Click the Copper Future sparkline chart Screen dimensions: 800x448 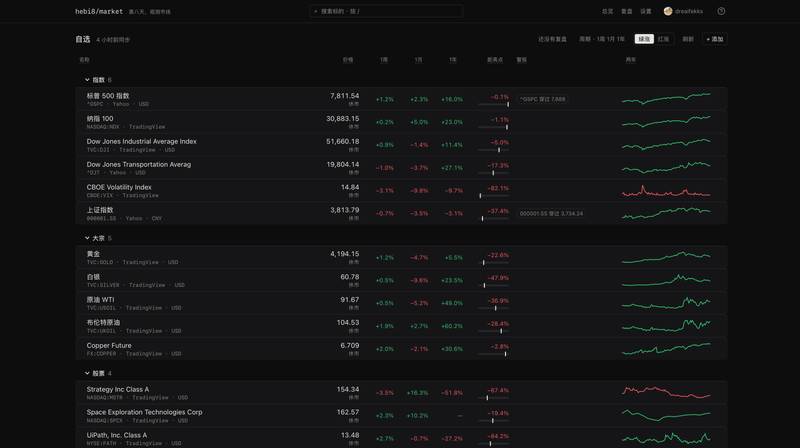coord(666,349)
